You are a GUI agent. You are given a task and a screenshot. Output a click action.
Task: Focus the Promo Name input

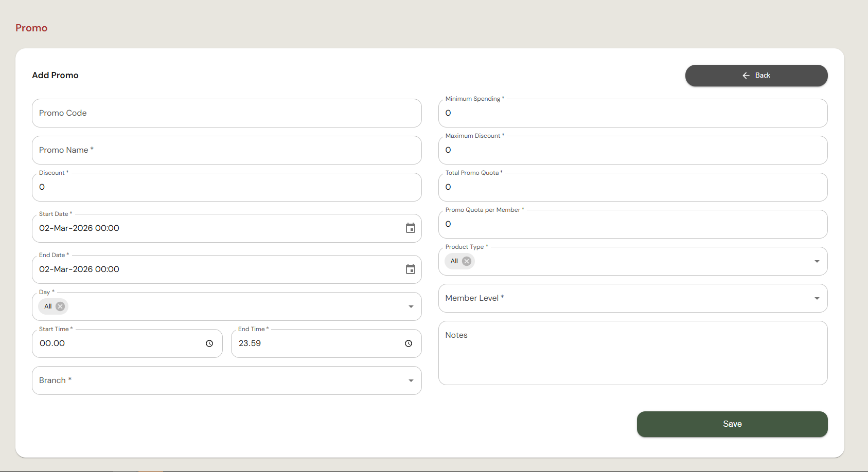click(x=227, y=150)
